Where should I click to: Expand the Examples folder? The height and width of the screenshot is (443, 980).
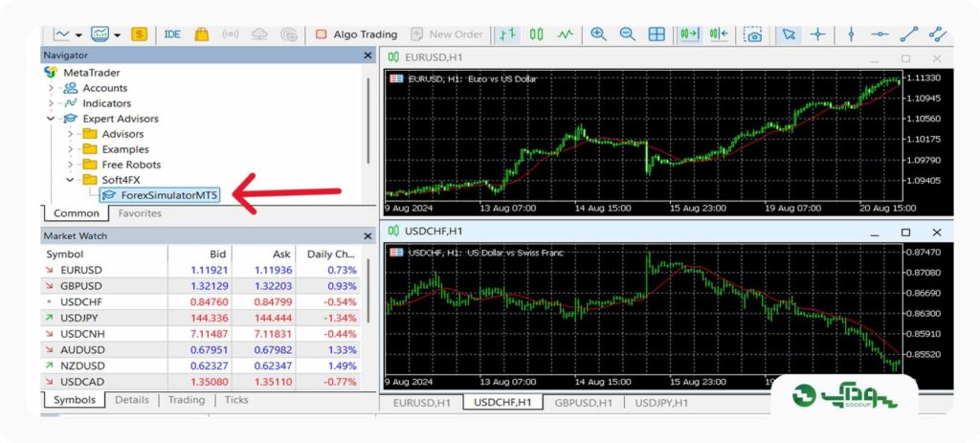click(x=71, y=149)
